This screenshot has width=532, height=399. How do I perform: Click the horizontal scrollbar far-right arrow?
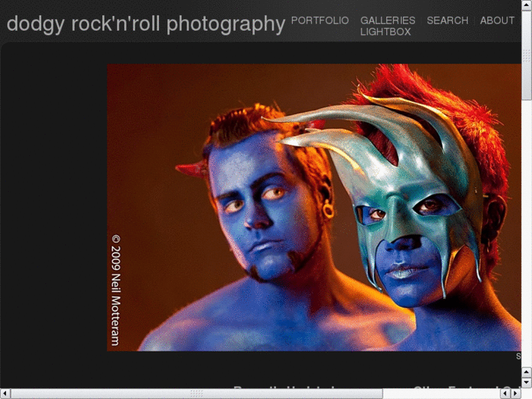[516, 394]
